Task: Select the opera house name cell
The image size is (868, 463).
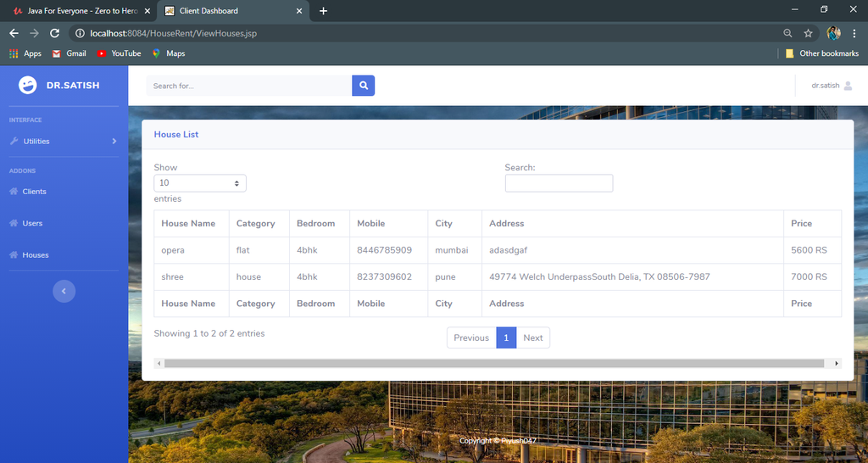Action: [192, 250]
